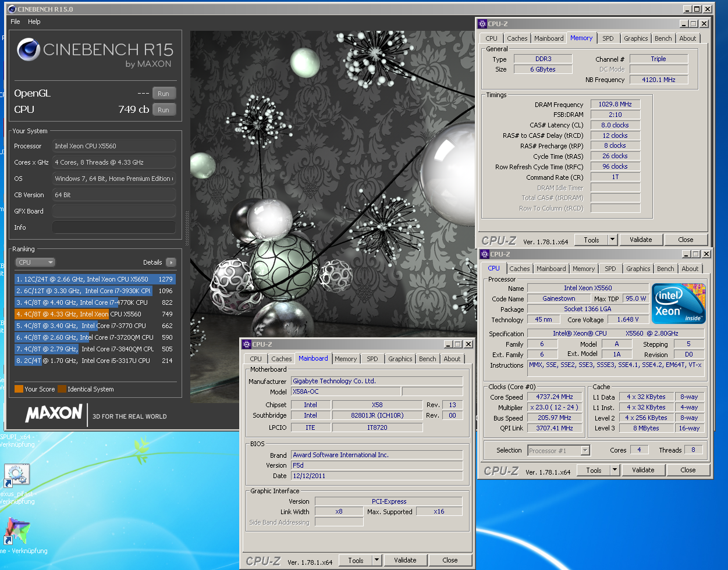Open the Tools dropdown arrow in the CPU-Z CPU window
Image resolution: width=728 pixels, height=570 pixels.
point(615,470)
